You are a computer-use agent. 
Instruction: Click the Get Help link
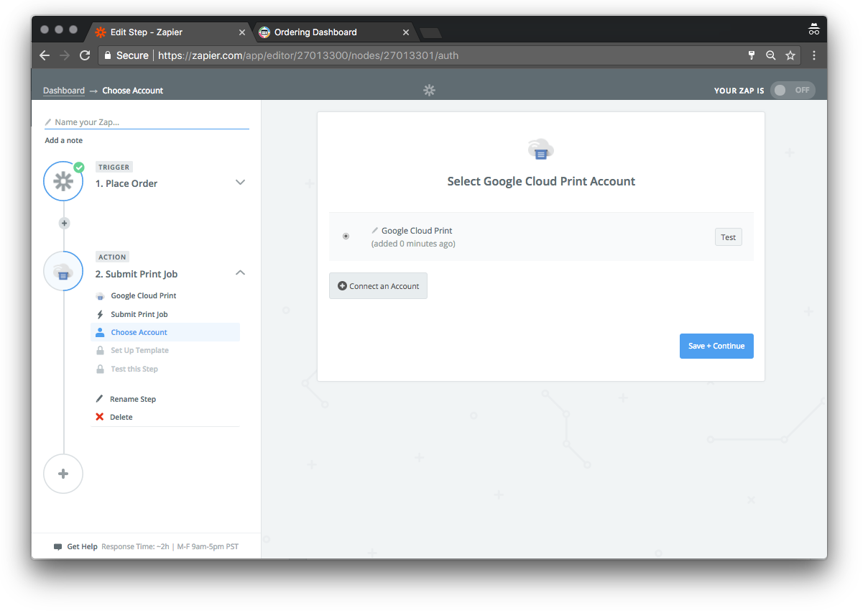point(82,547)
